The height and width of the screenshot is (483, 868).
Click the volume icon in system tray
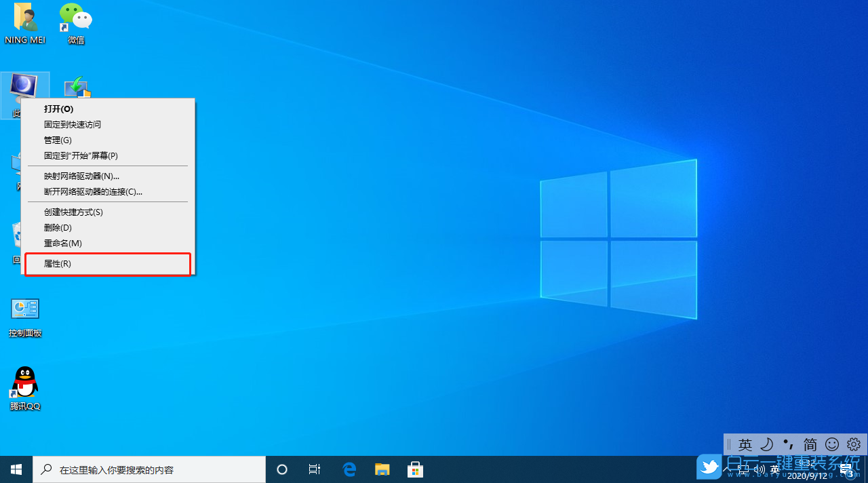pyautogui.click(x=759, y=468)
